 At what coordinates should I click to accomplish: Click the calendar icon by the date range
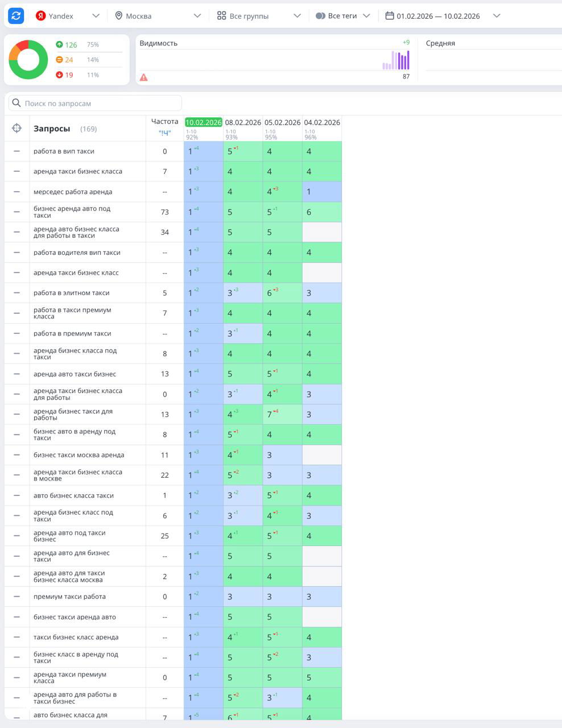tap(389, 16)
